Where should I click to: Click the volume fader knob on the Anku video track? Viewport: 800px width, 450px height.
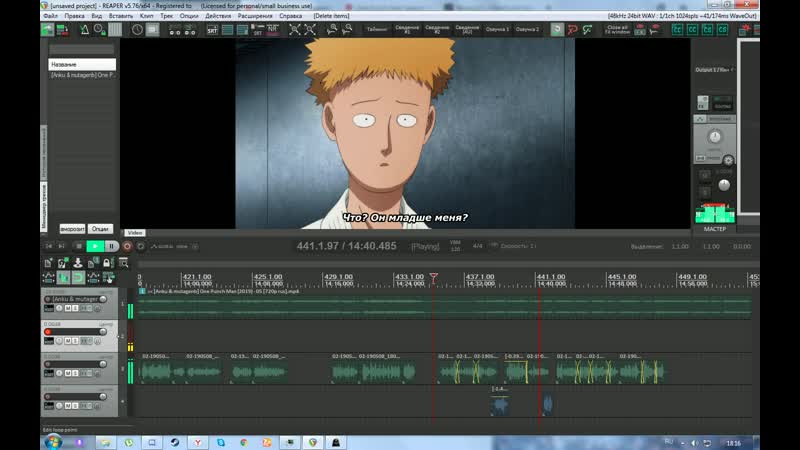click(103, 299)
